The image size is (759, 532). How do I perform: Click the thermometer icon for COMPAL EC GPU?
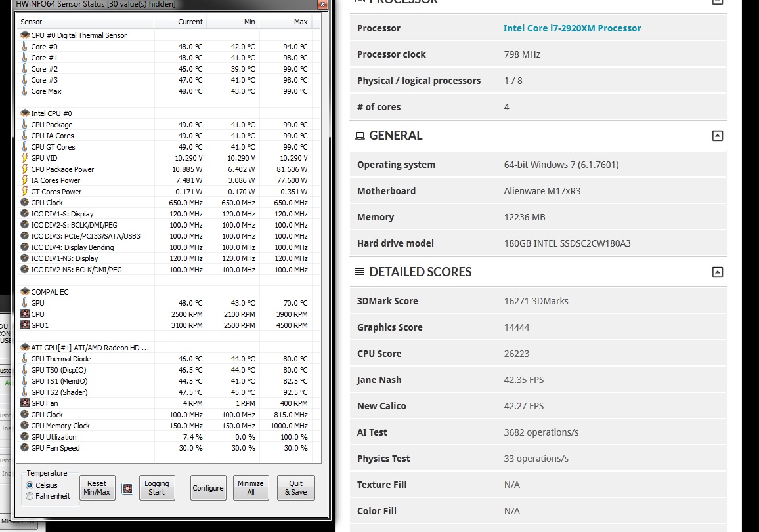coord(25,302)
